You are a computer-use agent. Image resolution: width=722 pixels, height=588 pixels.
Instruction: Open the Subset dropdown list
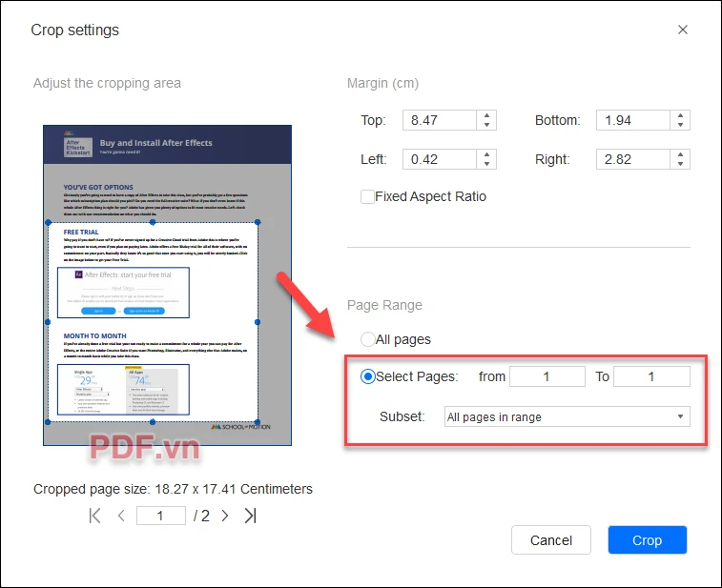pyautogui.click(x=567, y=416)
